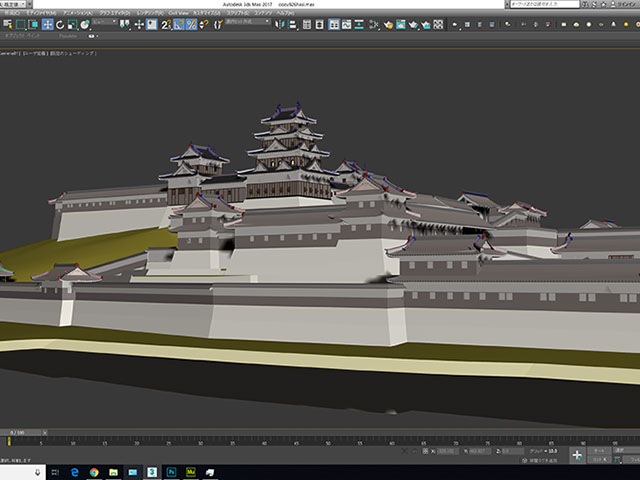Click the 0 / 100 time slider
This screenshot has width=640, height=480.
16,432
